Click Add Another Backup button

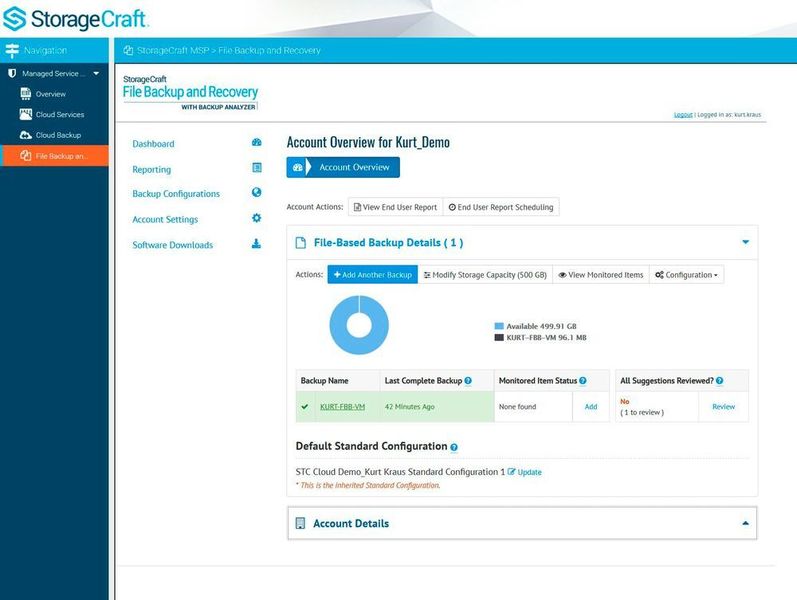coord(373,275)
